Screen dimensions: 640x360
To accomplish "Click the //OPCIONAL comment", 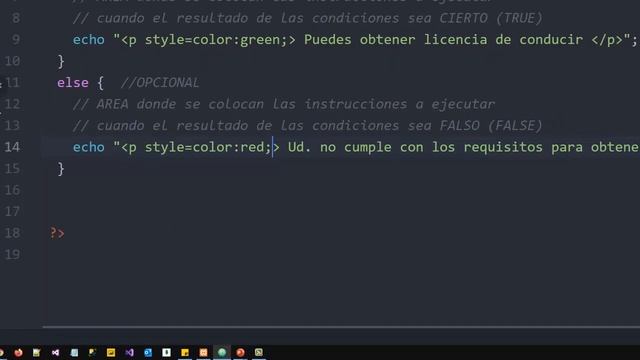I will coord(160,82).
